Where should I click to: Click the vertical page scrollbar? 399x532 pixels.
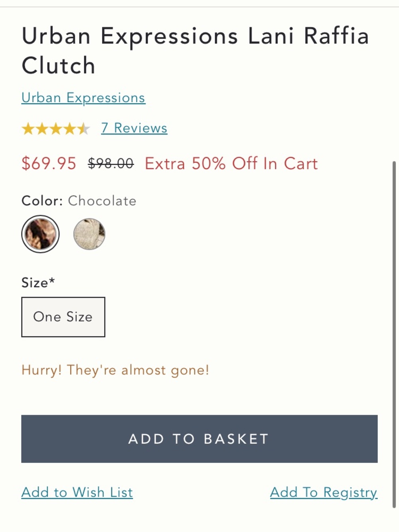pyautogui.click(x=394, y=334)
